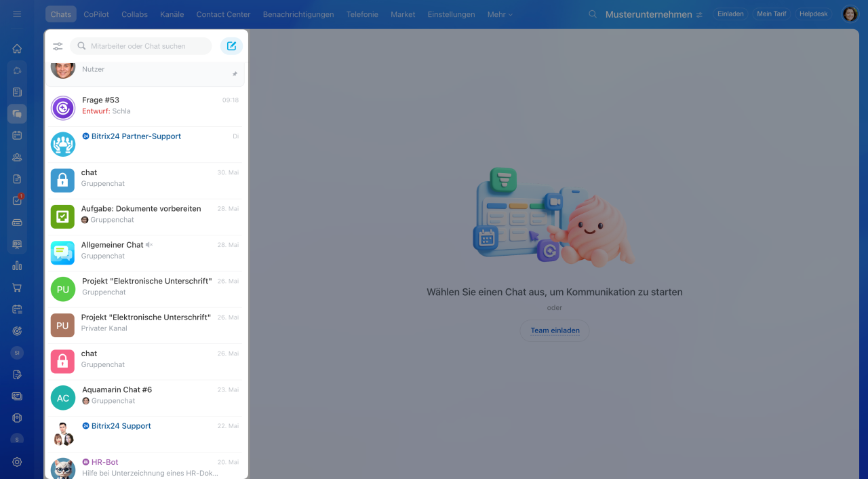The width and height of the screenshot is (868, 479).
Task: Click the Musterunternehmen company name
Action: pyautogui.click(x=648, y=14)
